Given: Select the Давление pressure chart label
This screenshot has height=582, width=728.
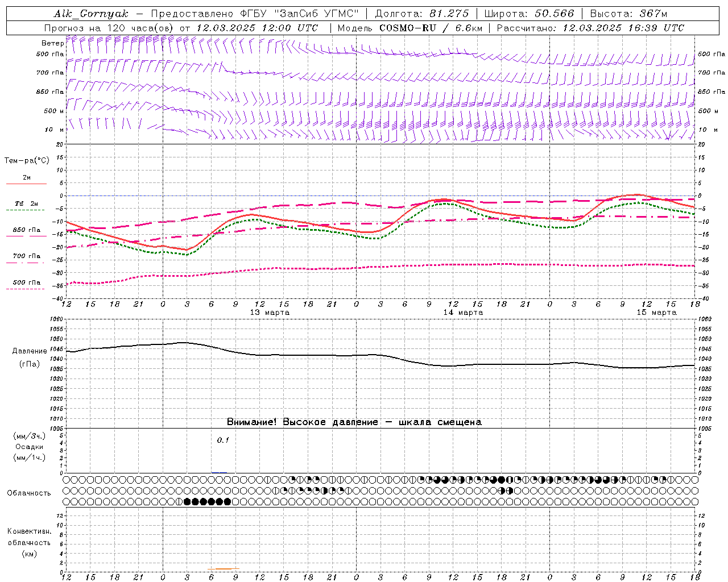Looking at the screenshot, I should click(x=30, y=351).
